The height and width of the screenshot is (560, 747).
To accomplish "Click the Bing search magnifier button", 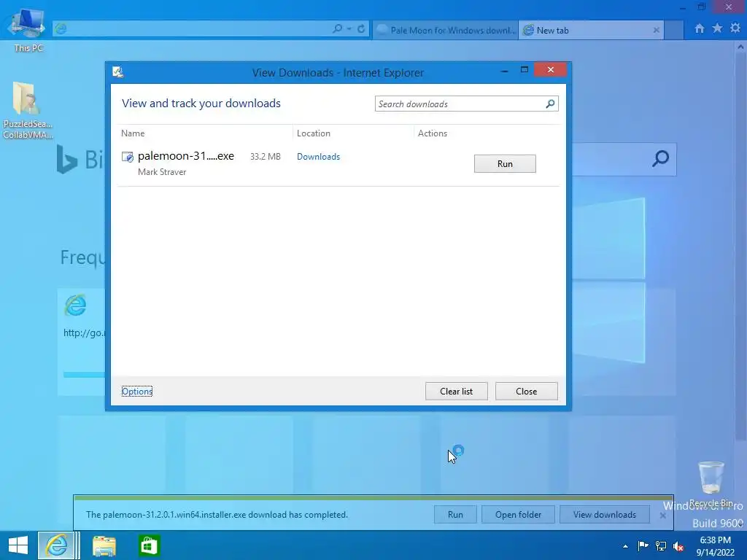I will (660, 158).
